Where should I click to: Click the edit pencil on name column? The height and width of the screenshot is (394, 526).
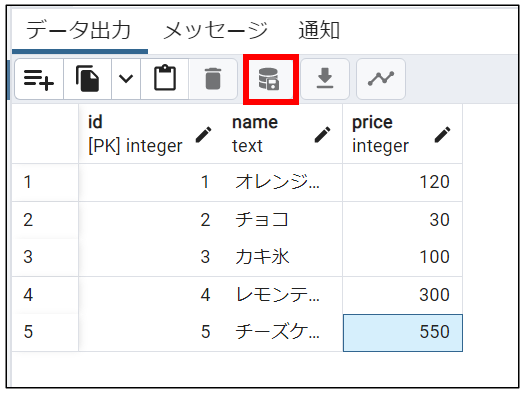tap(322, 134)
